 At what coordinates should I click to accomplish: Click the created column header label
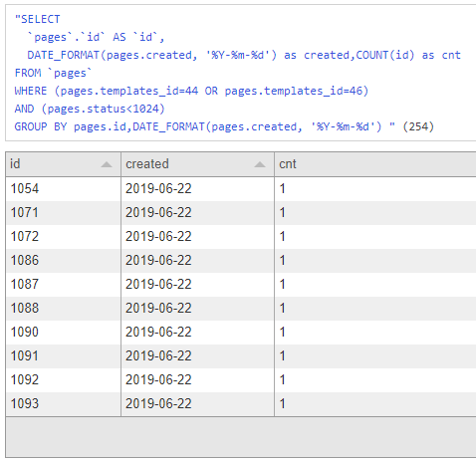click(147, 164)
